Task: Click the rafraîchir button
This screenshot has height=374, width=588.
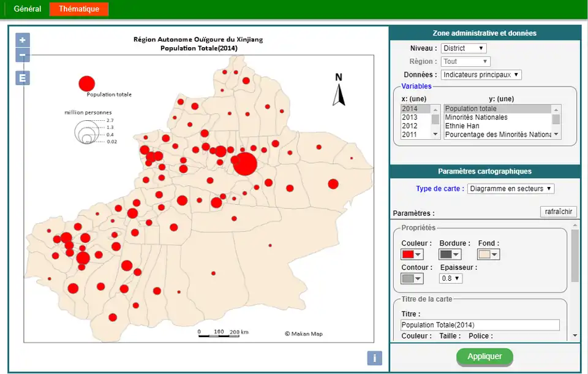Action: pos(558,212)
